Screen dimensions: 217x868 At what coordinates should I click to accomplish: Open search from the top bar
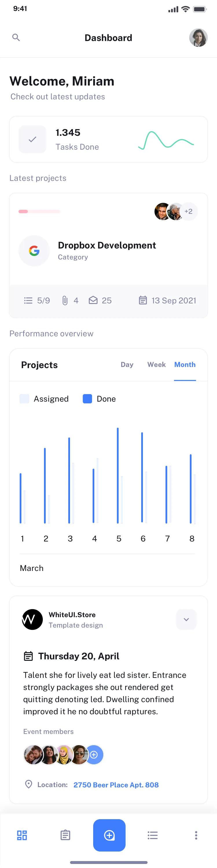[16, 37]
